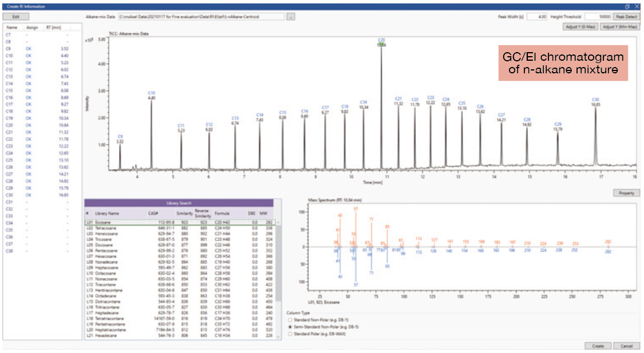644x353 pixels.
Task: Select the Eicosane row in Library Search
Action: tap(180, 222)
